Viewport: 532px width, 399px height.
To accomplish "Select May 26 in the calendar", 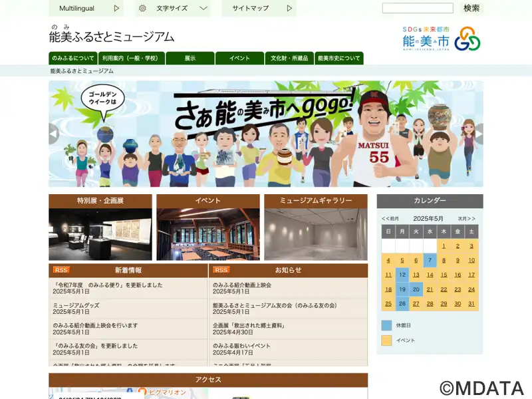I will [402, 304].
